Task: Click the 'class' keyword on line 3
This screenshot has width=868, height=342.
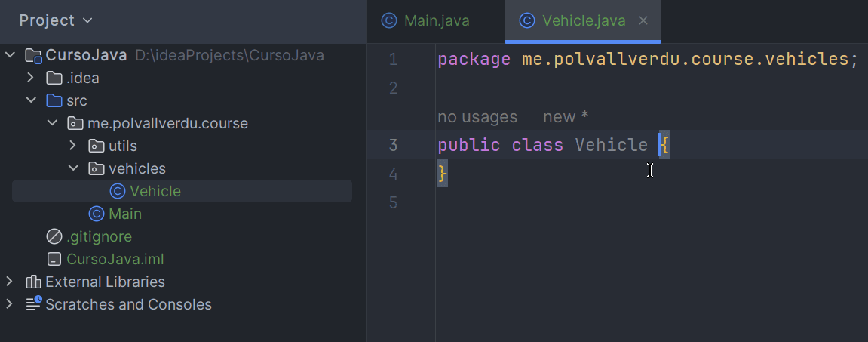Action: [537, 145]
